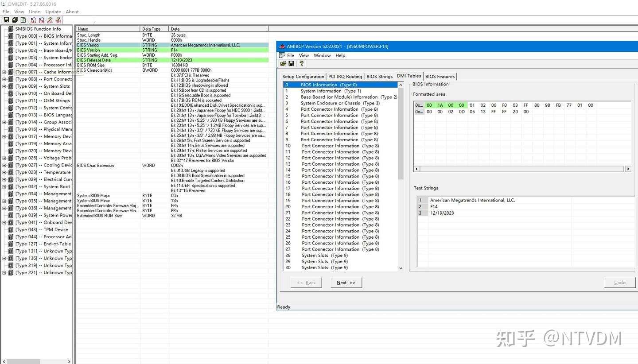The width and height of the screenshot is (638, 364).
Task: Select System Information (Type 1) in DMI Tables
Action: click(x=332, y=91)
